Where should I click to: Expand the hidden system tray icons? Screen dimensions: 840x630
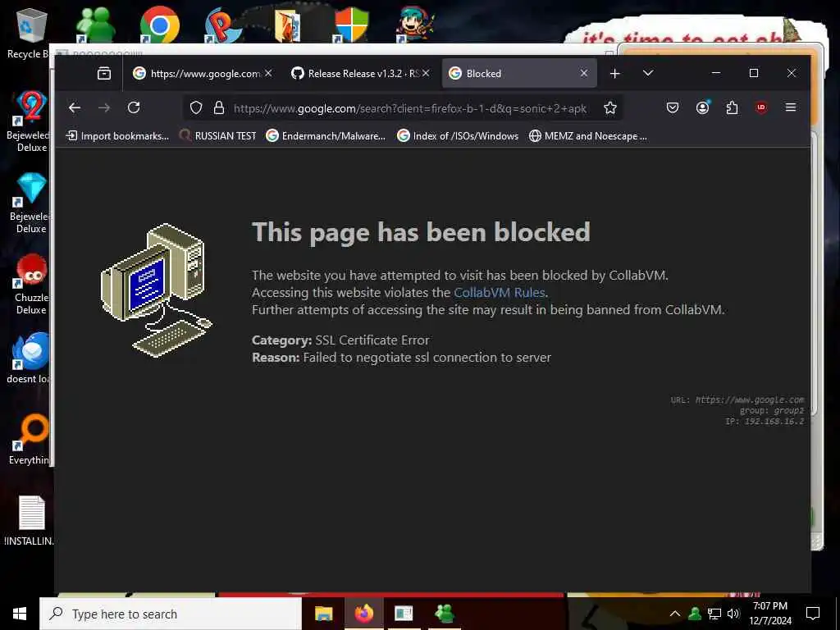[675, 614]
